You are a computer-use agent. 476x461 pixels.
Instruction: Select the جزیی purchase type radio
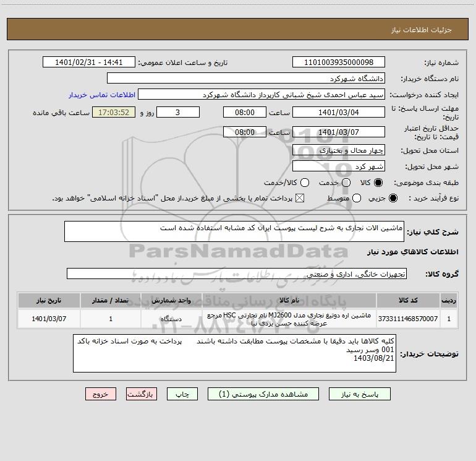coord(393,198)
